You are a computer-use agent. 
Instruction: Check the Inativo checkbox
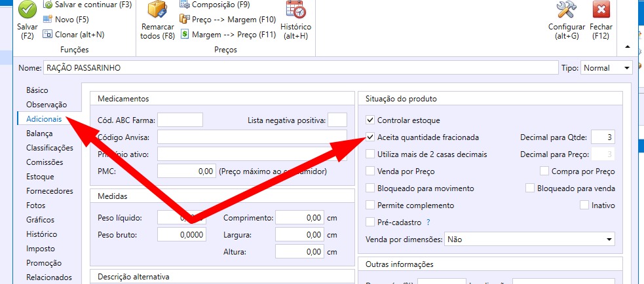584,205
